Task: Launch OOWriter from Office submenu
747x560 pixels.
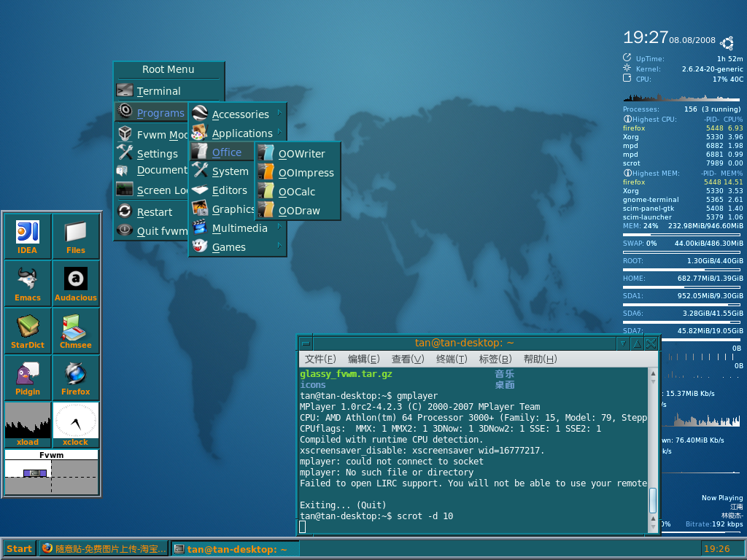Action: (x=298, y=153)
